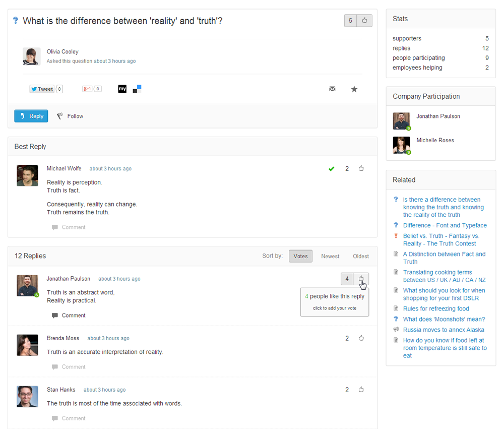Click the Google +1 share icon

coord(88,89)
